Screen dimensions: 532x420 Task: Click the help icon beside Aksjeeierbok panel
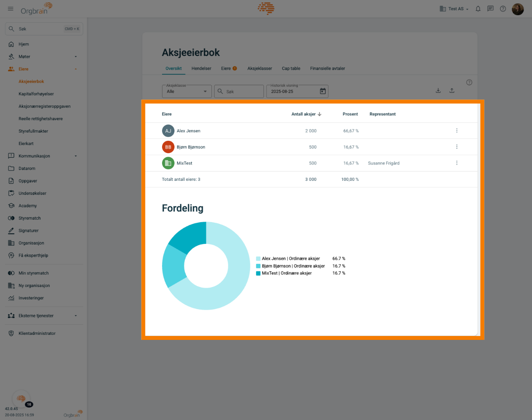[x=469, y=82]
